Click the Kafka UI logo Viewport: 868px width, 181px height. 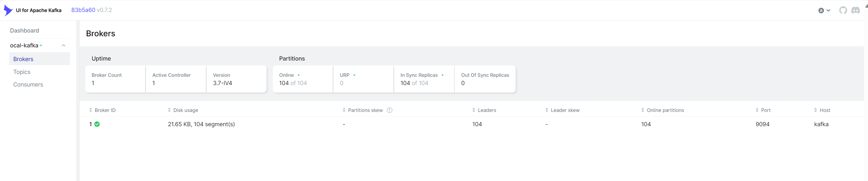tap(8, 11)
